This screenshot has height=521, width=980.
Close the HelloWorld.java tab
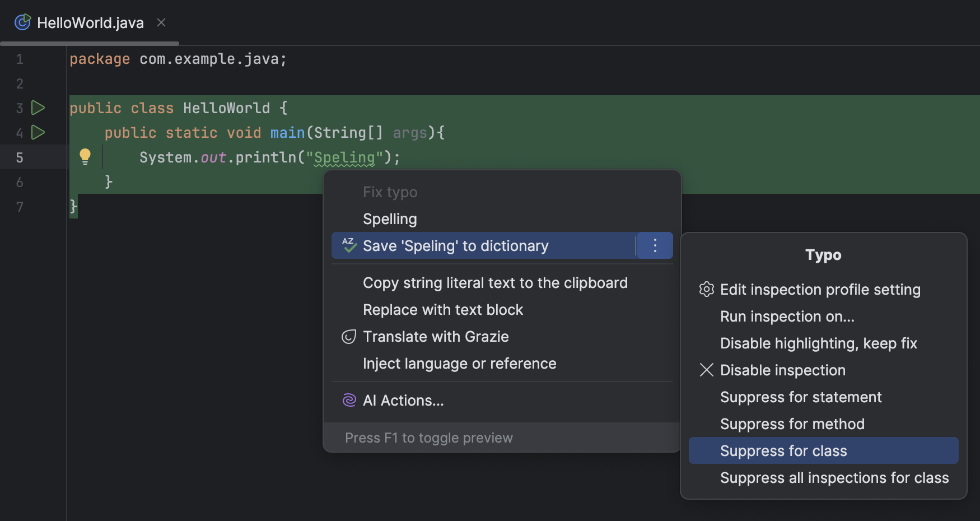pos(161,22)
